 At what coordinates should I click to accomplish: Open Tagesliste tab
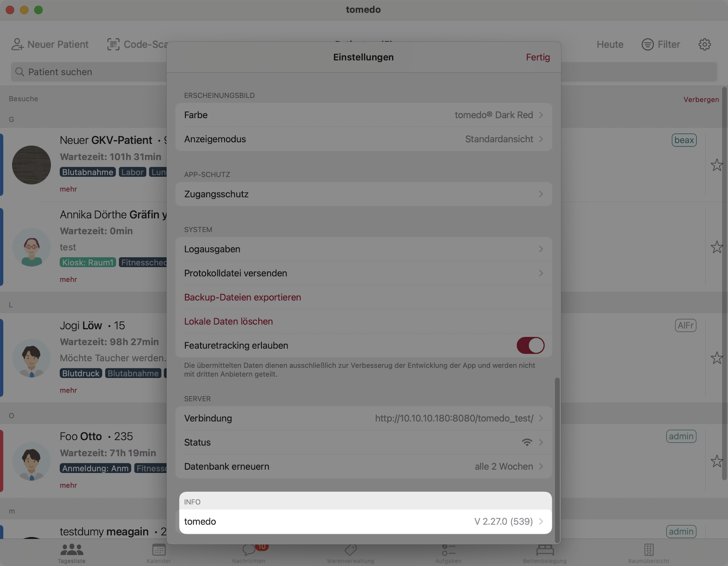[x=72, y=553]
